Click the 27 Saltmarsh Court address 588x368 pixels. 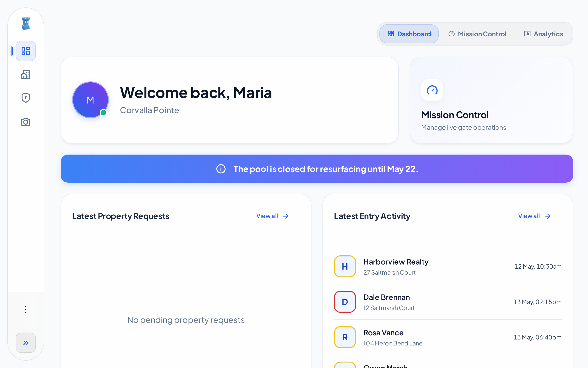coord(389,272)
